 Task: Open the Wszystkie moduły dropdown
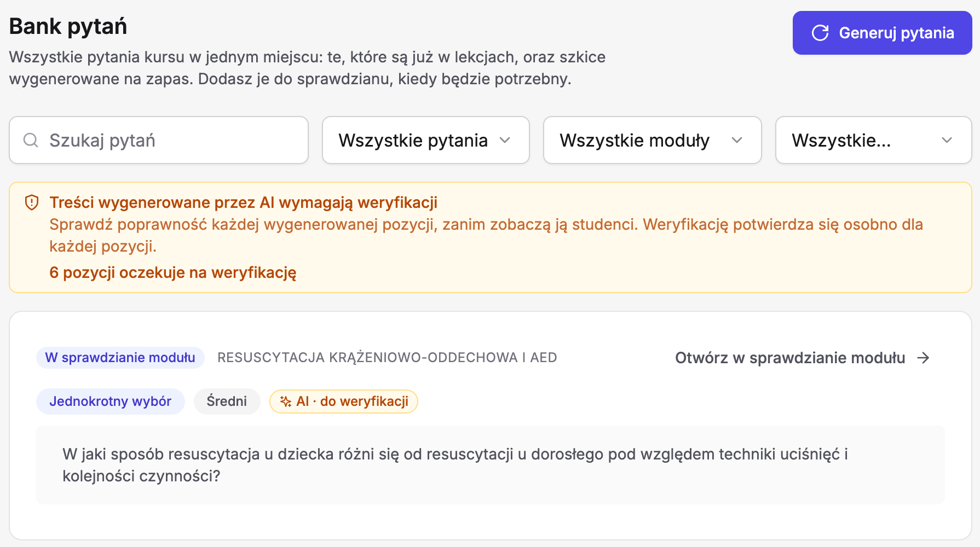pos(653,140)
